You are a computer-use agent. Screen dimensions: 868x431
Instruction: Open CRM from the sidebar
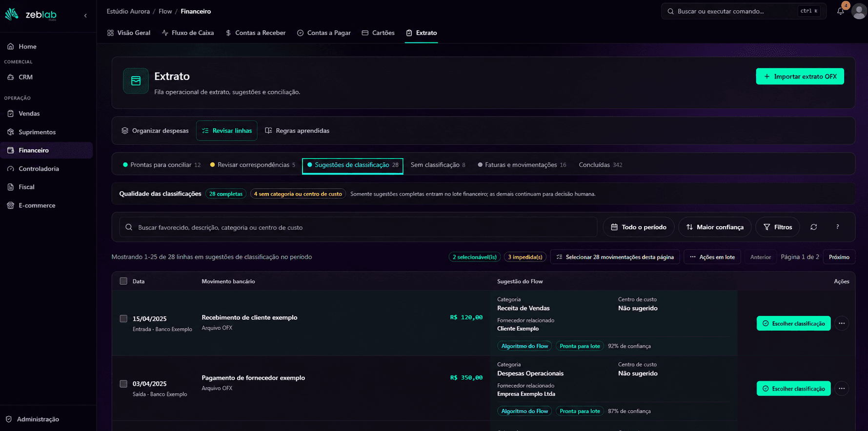coord(46,77)
